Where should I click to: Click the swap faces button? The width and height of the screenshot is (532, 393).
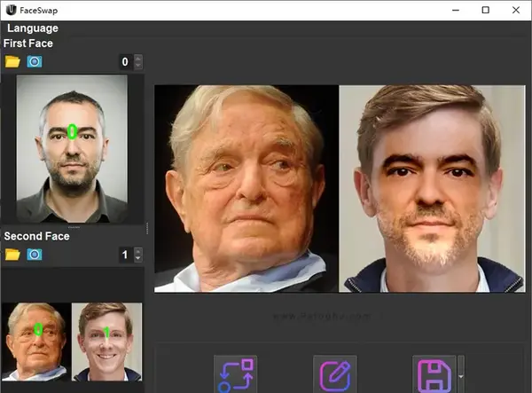pyautogui.click(x=236, y=374)
